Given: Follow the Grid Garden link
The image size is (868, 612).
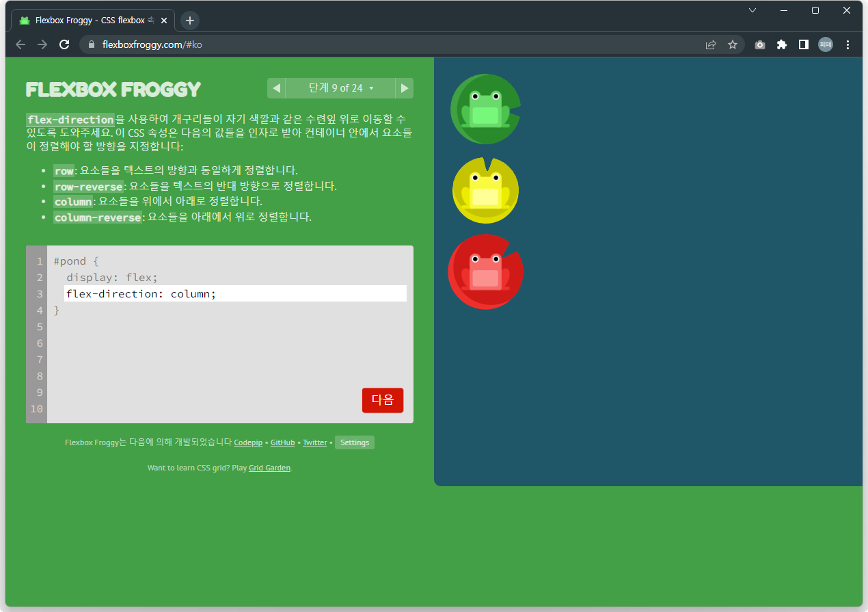Looking at the screenshot, I should point(269,468).
